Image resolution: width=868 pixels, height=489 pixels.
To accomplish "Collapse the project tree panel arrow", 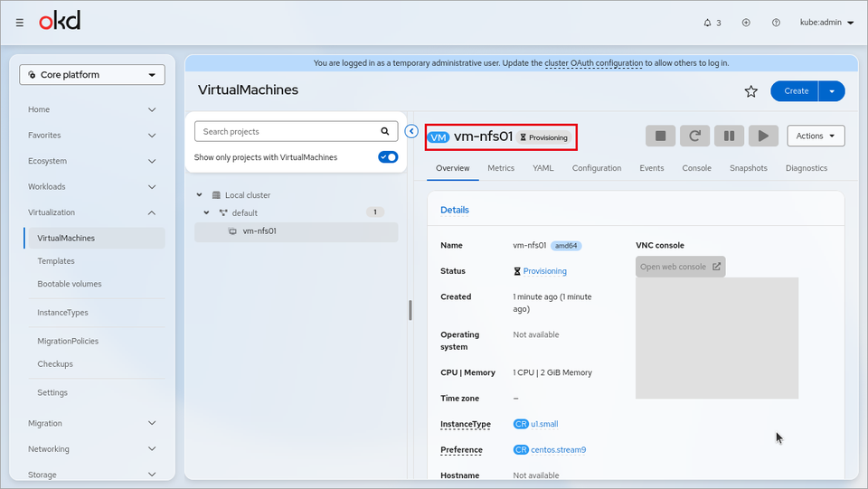I will tap(411, 131).
